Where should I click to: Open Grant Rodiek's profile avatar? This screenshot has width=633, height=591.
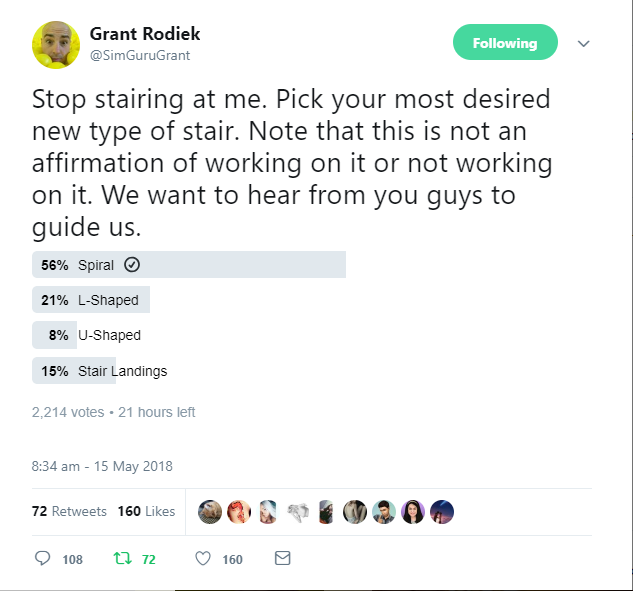[x=56, y=45]
